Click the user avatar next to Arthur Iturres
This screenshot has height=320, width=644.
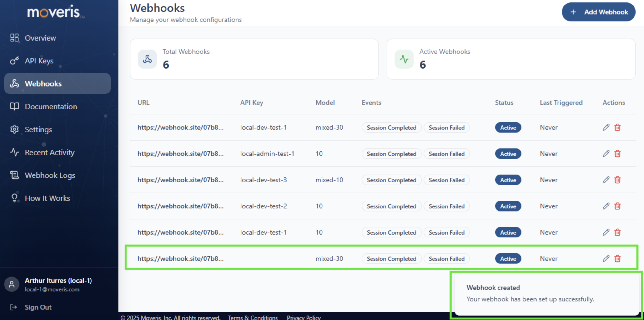click(12, 284)
